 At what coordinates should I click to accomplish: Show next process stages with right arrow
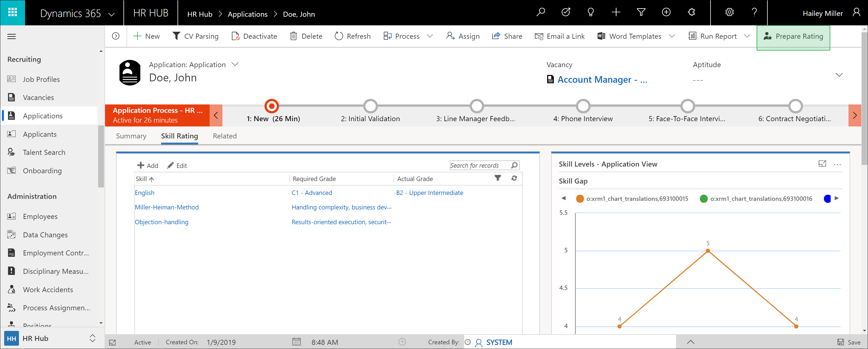[x=855, y=115]
